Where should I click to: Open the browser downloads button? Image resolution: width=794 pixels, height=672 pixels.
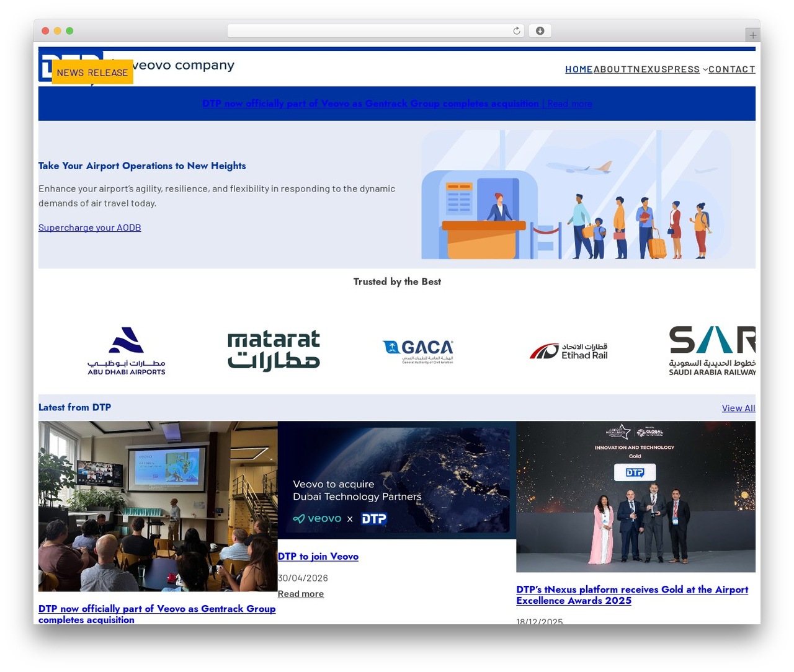[x=540, y=31]
